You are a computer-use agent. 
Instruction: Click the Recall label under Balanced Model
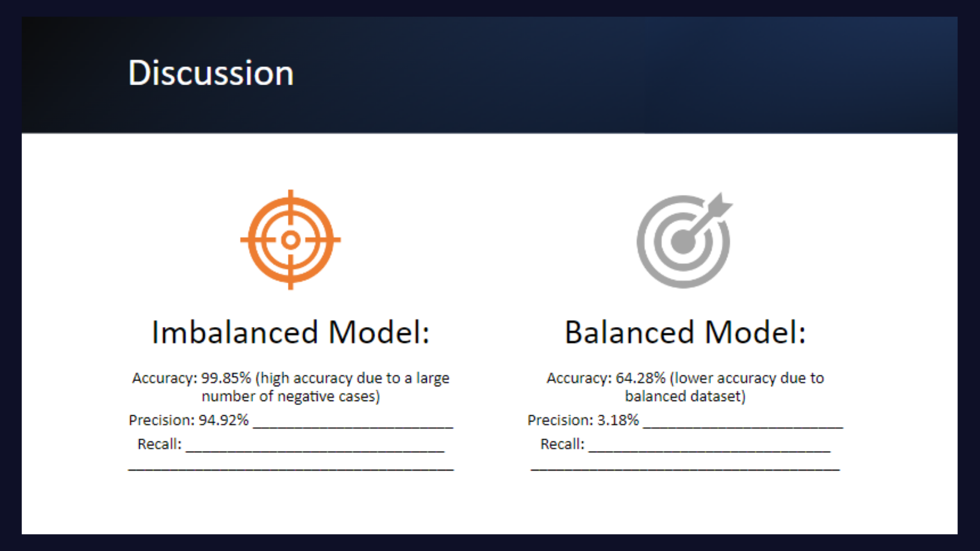tap(562, 444)
